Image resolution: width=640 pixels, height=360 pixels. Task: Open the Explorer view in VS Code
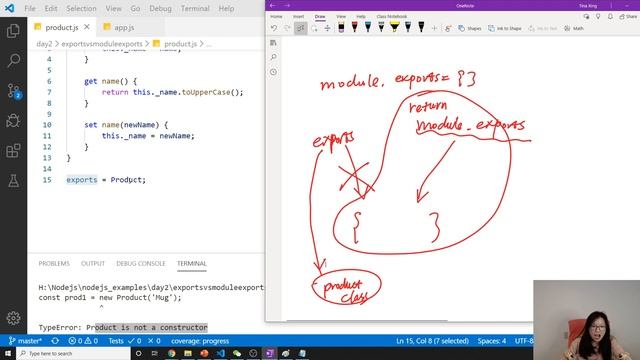13,31
